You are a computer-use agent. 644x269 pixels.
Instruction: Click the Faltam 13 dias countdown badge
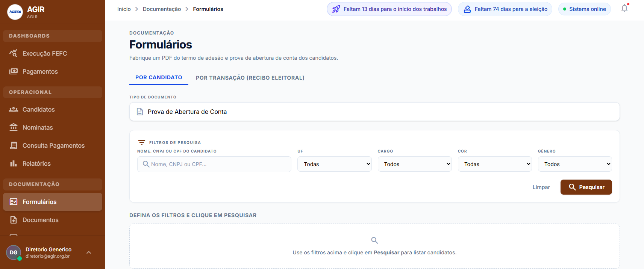pos(389,9)
